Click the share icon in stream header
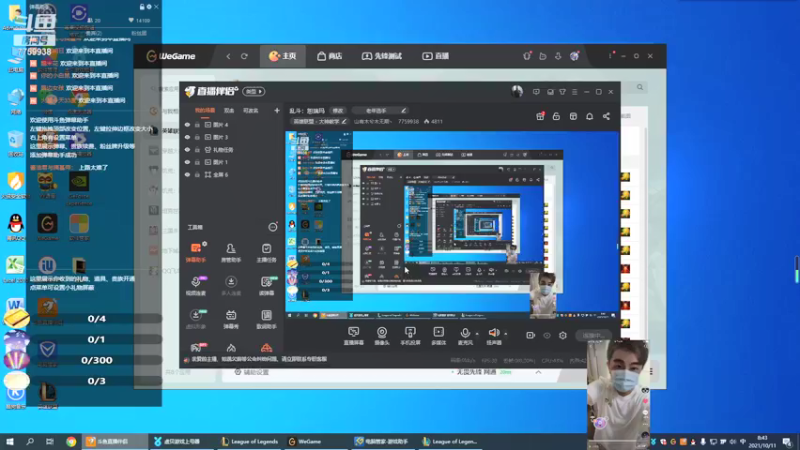 606,116
